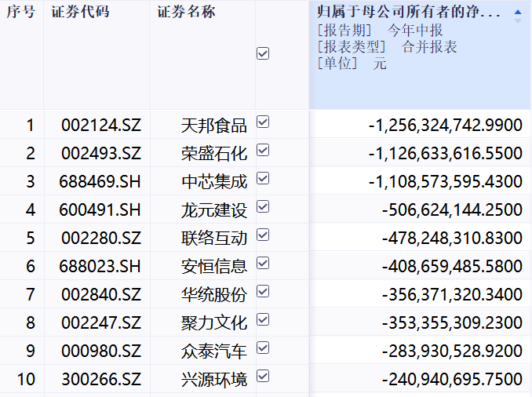Screen dimensions: 532x397
Task: Select security name 众泰汽车
Action: pos(214,351)
